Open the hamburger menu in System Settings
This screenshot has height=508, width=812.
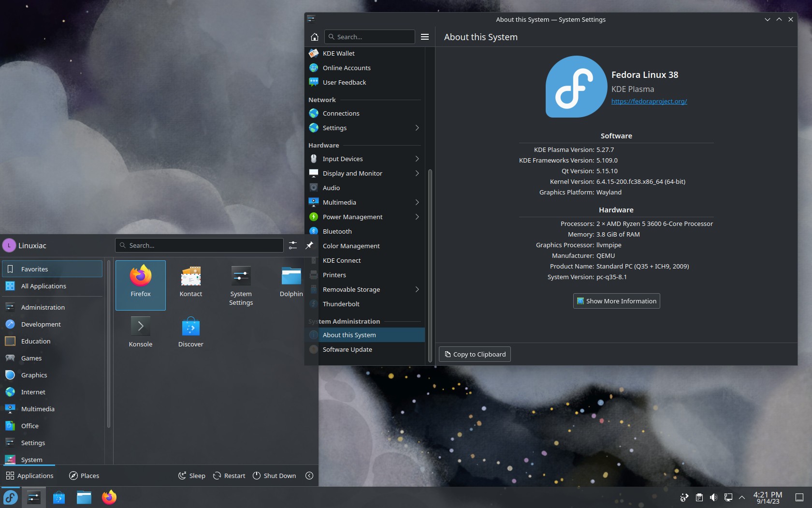coord(425,37)
